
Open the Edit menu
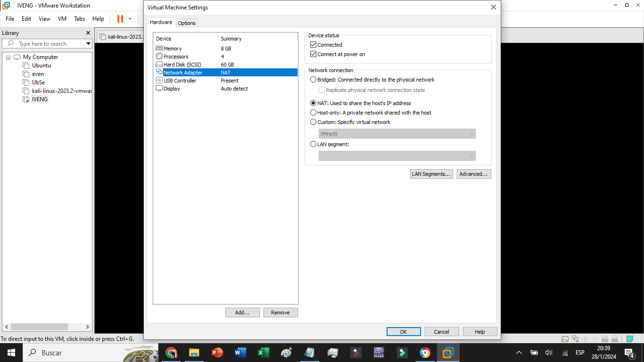click(26, 19)
